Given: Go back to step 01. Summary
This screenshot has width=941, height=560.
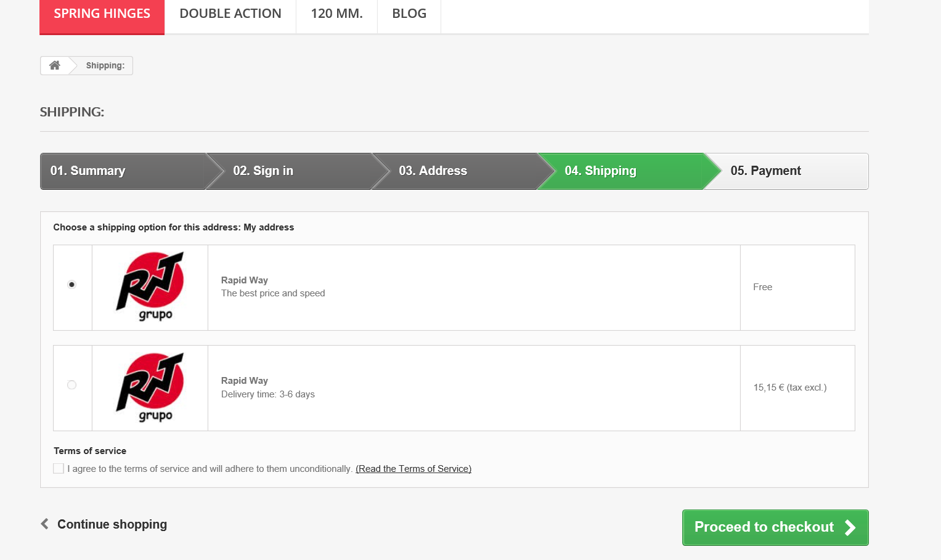Looking at the screenshot, I should tap(88, 171).
